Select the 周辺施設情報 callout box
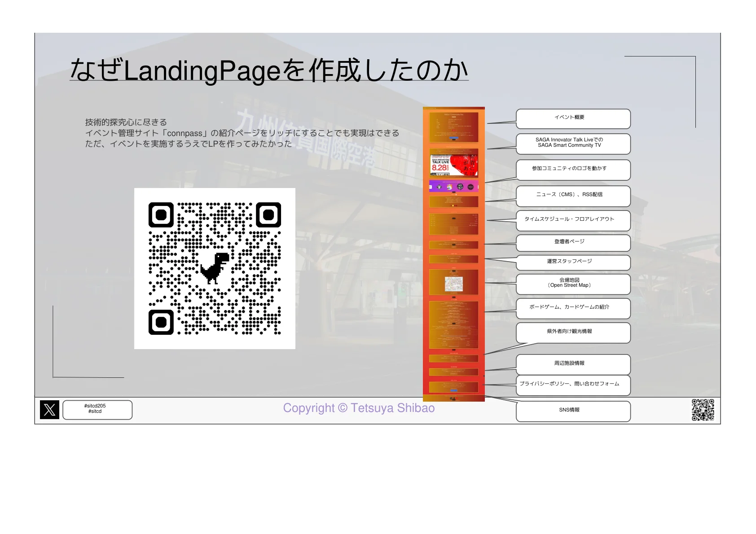Screen dimensions: 756x534 coord(573,364)
